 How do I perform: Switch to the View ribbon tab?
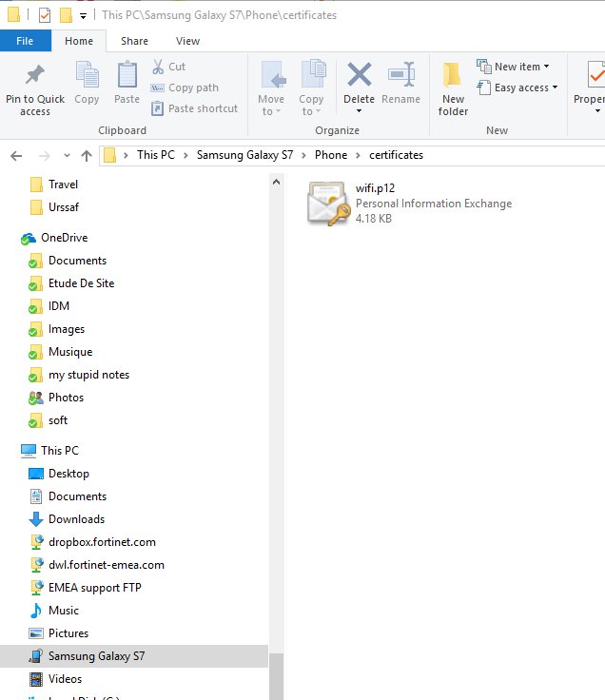(187, 41)
